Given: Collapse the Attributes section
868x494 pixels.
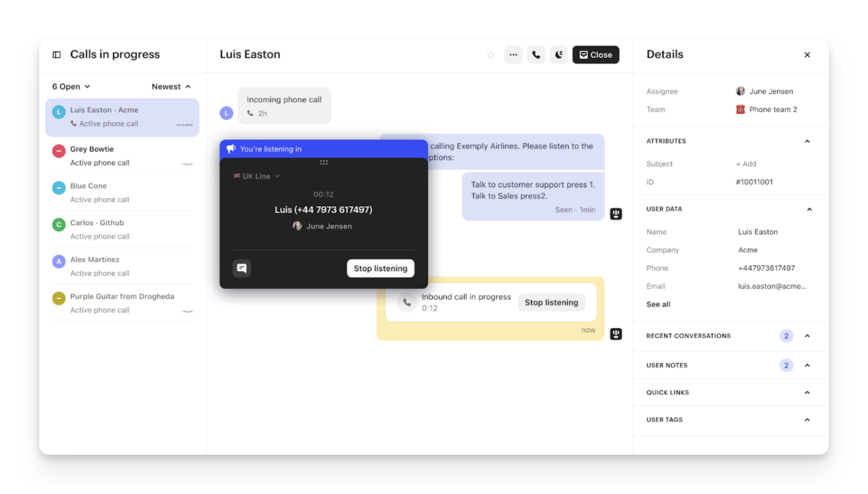Looking at the screenshot, I should point(807,141).
